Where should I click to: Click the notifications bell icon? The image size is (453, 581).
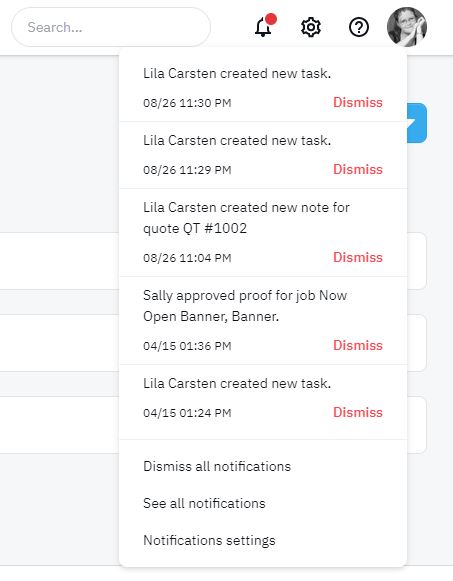click(x=263, y=27)
